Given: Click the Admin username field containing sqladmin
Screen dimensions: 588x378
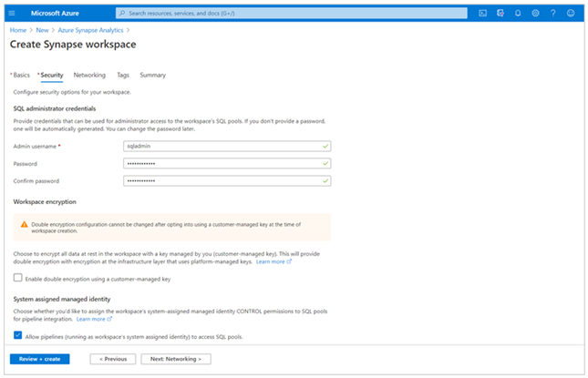Looking at the screenshot, I should click(227, 146).
